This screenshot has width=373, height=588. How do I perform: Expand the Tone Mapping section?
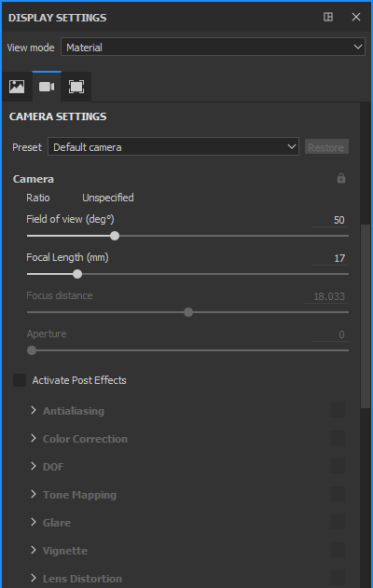tap(79, 495)
